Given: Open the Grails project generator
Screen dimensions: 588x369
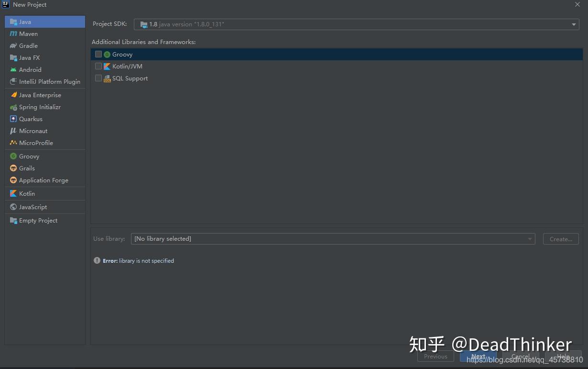Looking at the screenshot, I should click(x=27, y=168).
